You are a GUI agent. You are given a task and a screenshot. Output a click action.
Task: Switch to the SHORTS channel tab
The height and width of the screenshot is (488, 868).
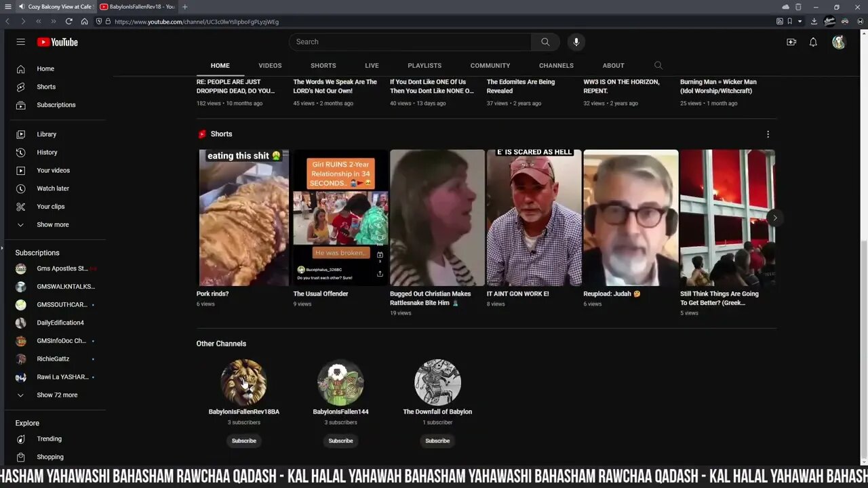pyautogui.click(x=323, y=66)
